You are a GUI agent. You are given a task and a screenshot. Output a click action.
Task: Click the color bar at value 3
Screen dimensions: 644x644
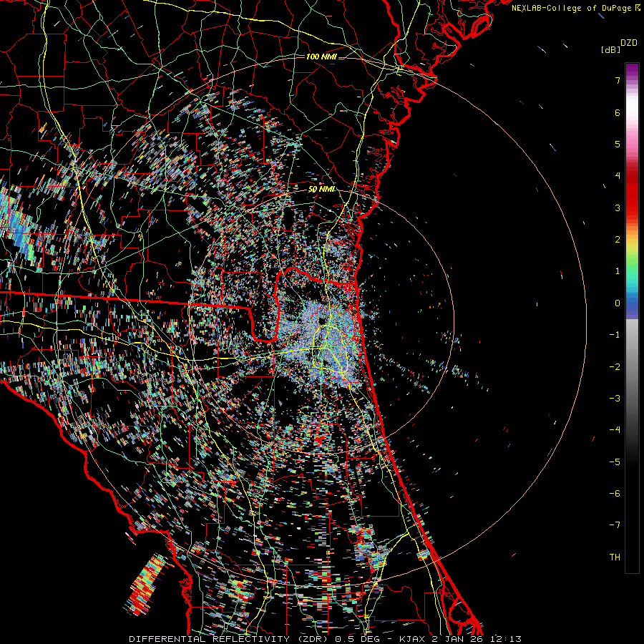632,208
